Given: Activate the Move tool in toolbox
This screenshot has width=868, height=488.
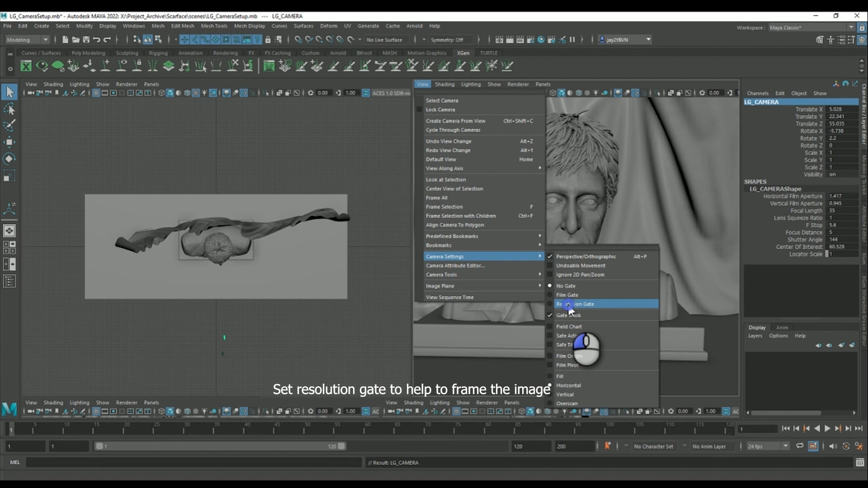Looking at the screenshot, I should tap(9, 142).
